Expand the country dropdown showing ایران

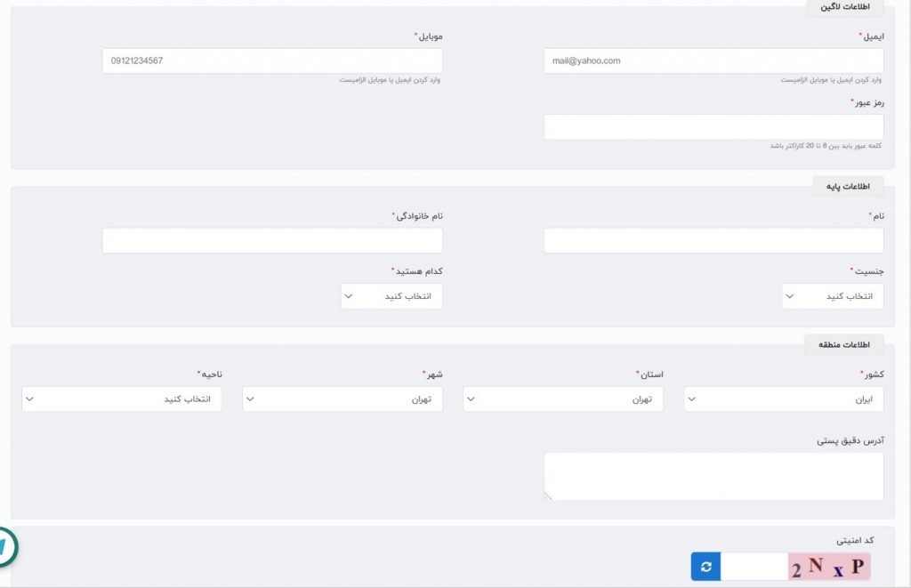point(784,399)
